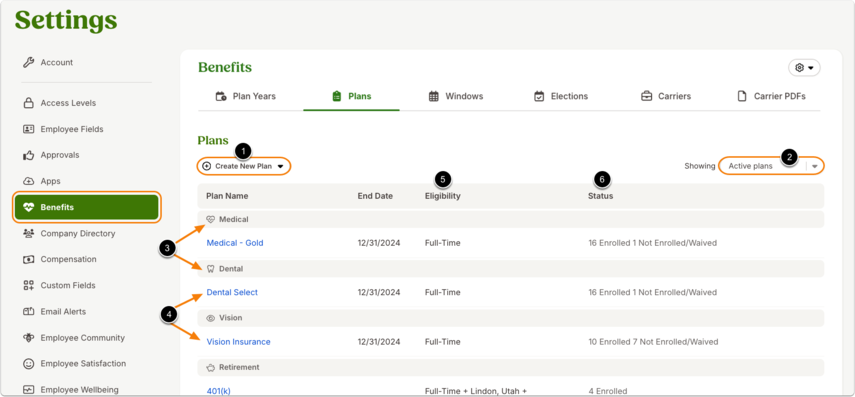Viewport: 855px width, 397px height.
Task: Click the Email Alerts mailbox icon
Action: (x=28, y=311)
